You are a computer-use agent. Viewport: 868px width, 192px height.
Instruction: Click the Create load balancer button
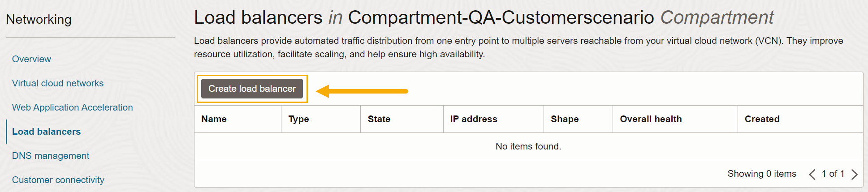coord(252,89)
